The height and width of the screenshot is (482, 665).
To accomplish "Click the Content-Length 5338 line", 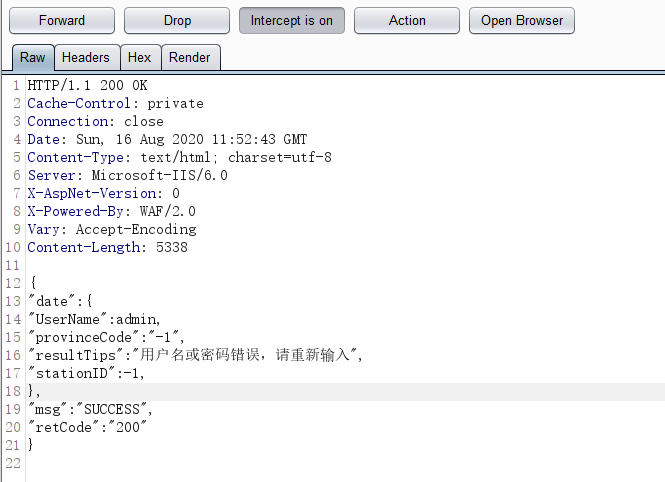I will pyautogui.click(x=107, y=248).
